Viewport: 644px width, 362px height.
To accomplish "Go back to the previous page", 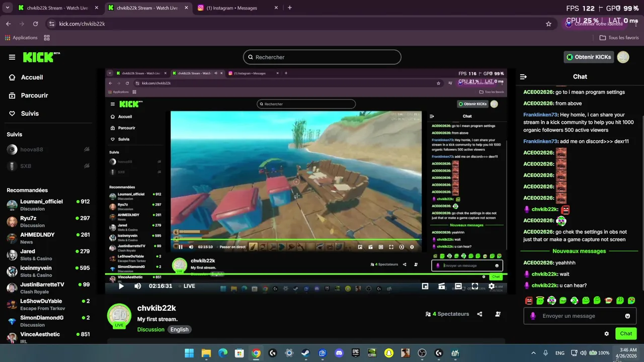I will click(x=8, y=24).
